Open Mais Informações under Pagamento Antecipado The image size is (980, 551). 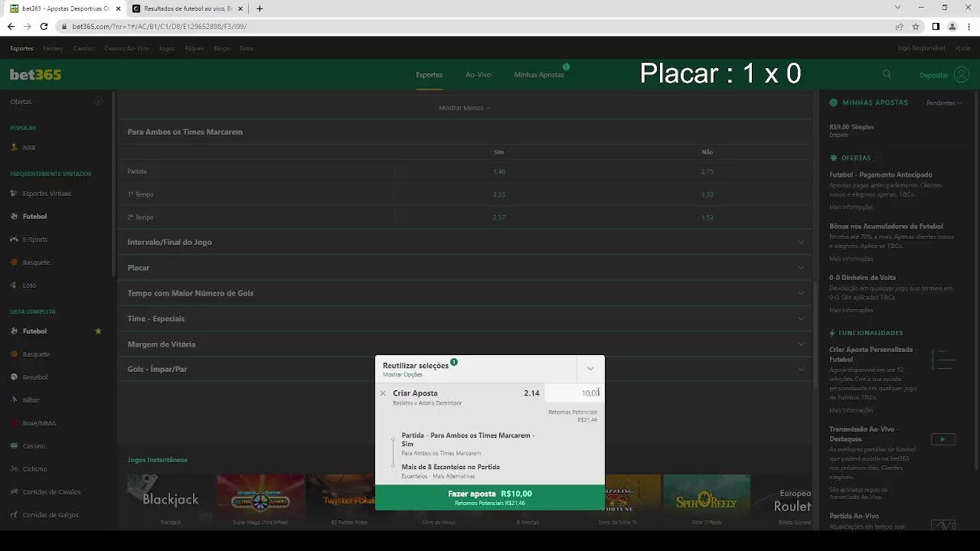click(851, 207)
